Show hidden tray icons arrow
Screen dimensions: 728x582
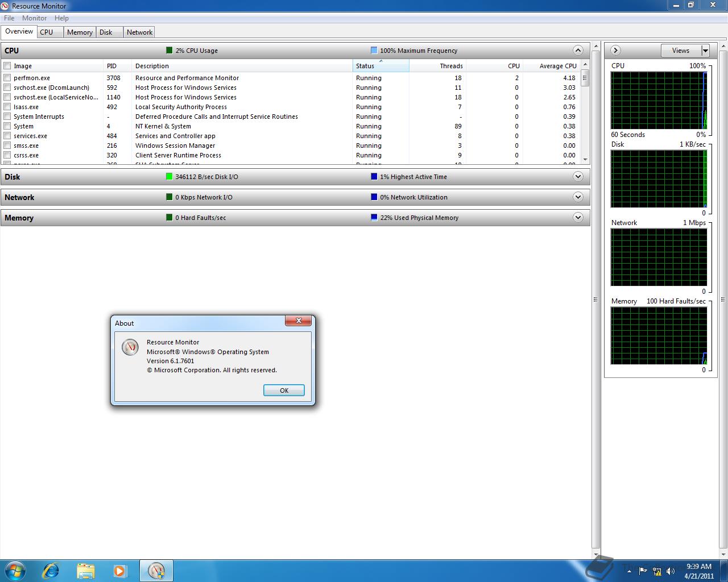629,571
